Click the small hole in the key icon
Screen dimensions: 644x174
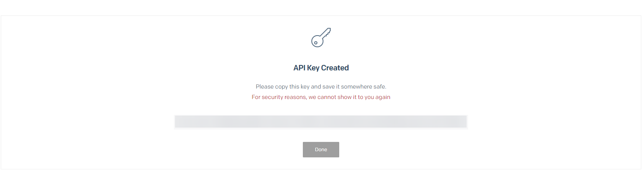click(x=316, y=43)
